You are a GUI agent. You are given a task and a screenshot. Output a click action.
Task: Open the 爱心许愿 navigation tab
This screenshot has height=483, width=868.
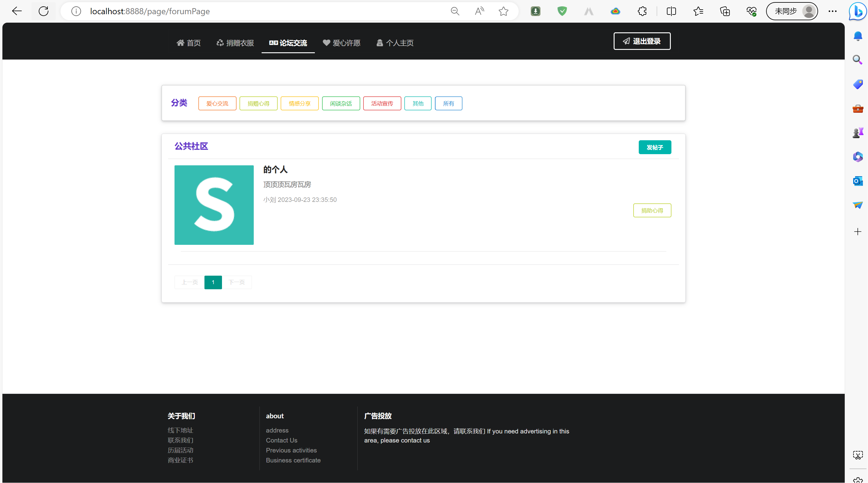[342, 43]
